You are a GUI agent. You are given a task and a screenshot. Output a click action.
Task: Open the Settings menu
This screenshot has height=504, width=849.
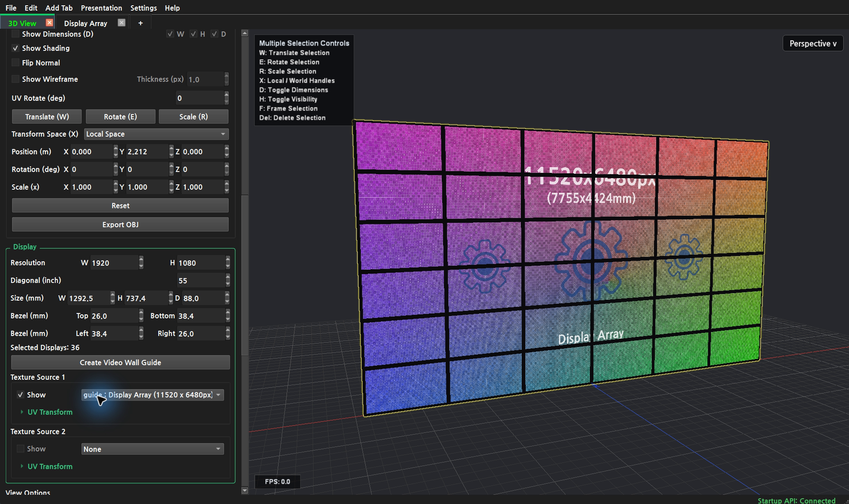(x=143, y=8)
